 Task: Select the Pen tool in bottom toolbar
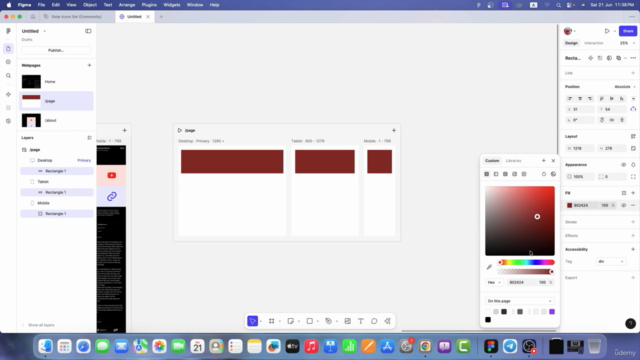click(329, 321)
